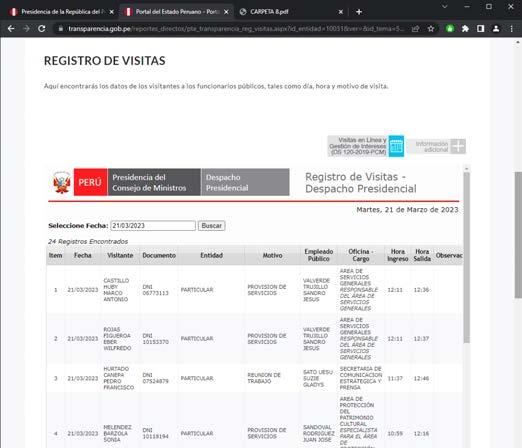Reload the current page
Image resolution: width=522 pixels, height=448 pixels.
42,29
